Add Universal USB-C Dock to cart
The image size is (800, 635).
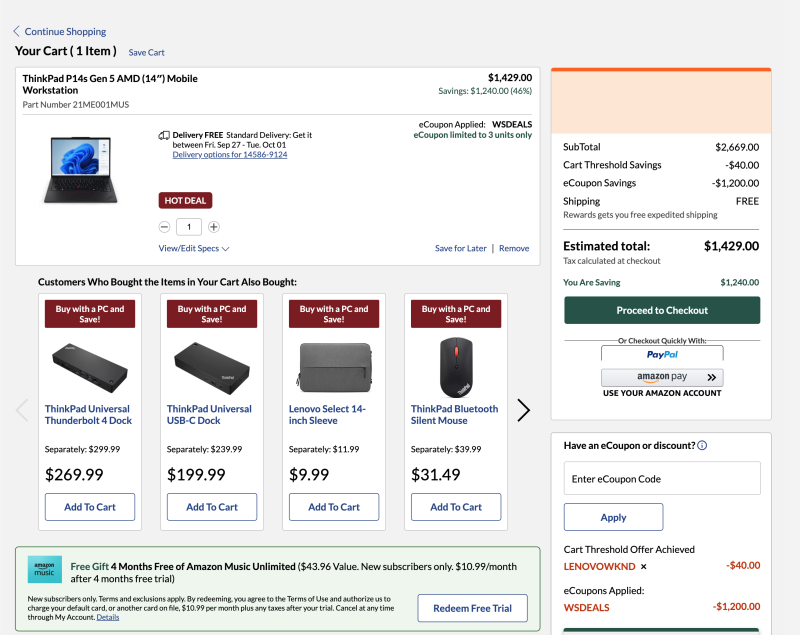point(212,507)
